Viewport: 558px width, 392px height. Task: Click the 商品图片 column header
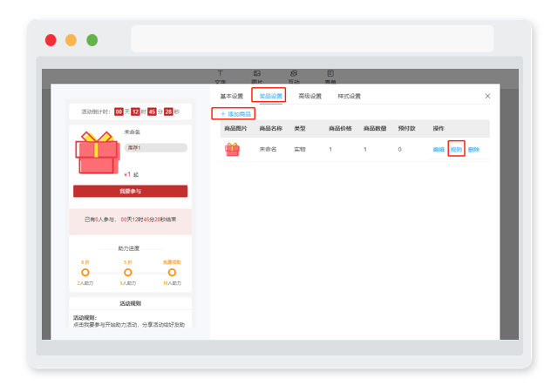coord(235,128)
